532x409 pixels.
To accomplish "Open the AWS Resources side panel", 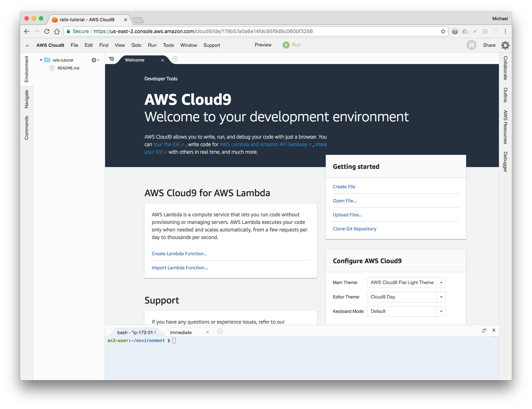I will 505,127.
